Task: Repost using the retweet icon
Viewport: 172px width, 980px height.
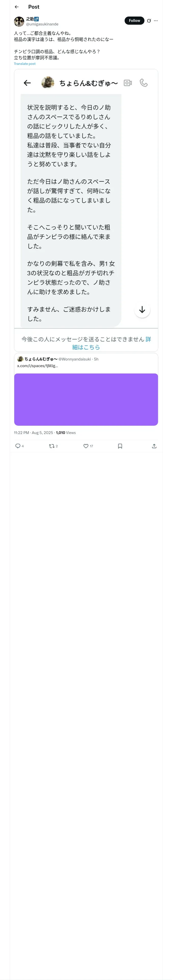Action: [x=51, y=446]
